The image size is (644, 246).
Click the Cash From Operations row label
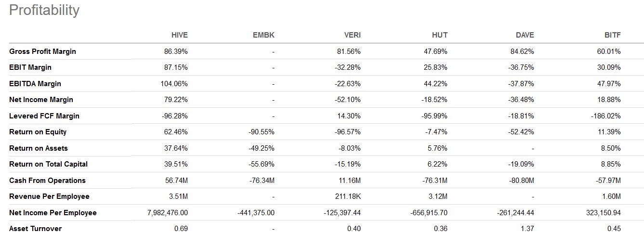47,181
